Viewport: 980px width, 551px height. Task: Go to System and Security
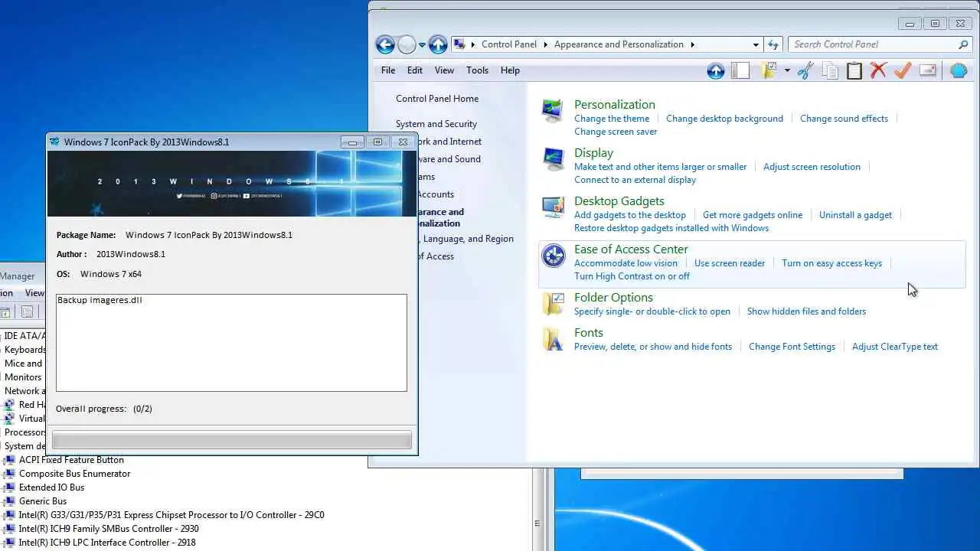pos(436,124)
